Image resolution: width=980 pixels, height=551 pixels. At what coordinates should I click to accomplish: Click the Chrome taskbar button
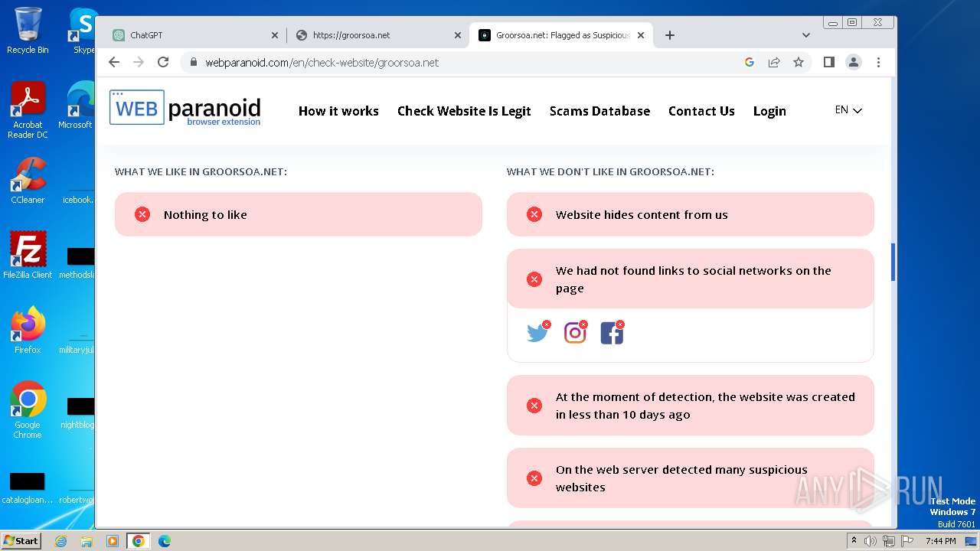tap(139, 541)
